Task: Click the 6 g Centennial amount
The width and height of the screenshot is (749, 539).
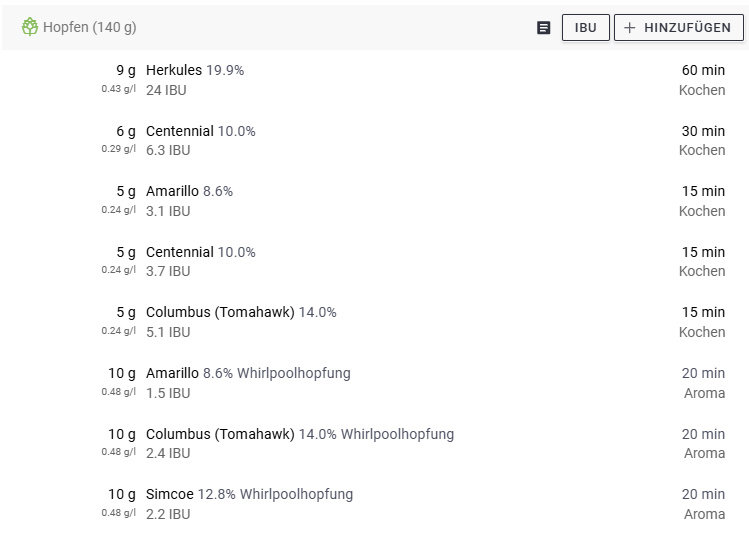Action: tap(125, 131)
